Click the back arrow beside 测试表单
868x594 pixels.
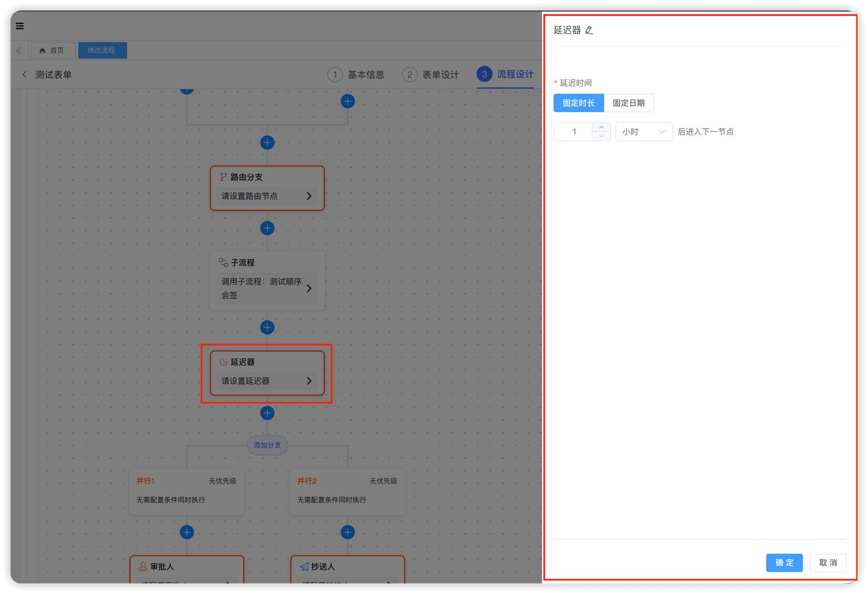[x=24, y=75]
